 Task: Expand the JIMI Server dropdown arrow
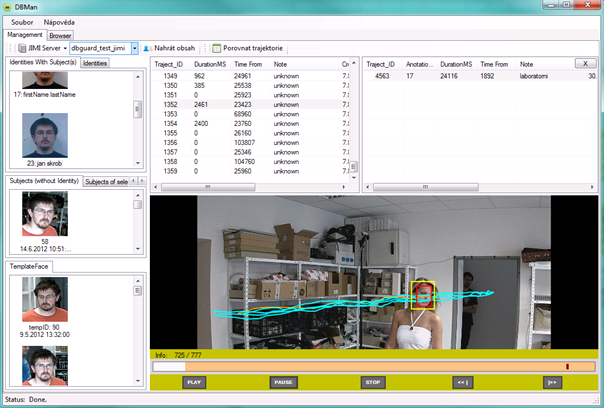click(x=64, y=48)
